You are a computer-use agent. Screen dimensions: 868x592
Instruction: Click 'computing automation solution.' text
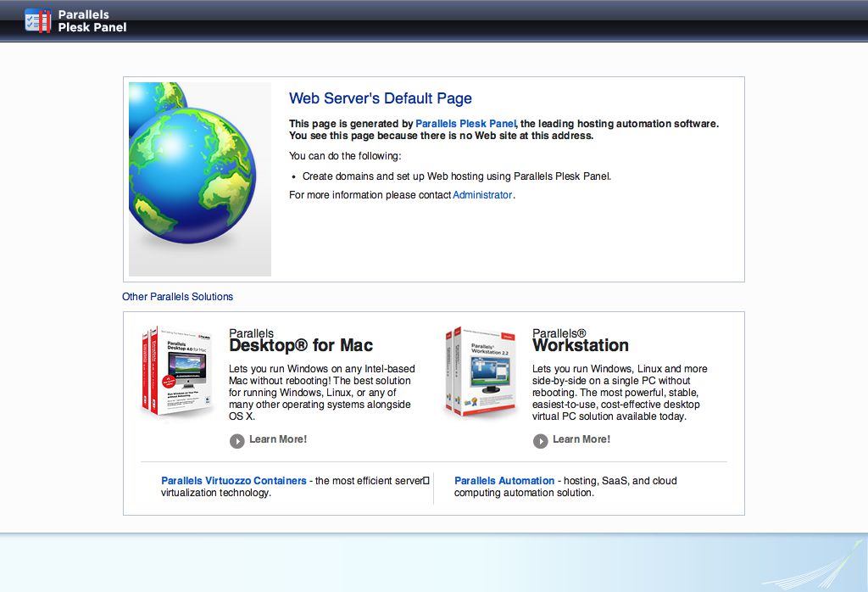click(x=524, y=493)
